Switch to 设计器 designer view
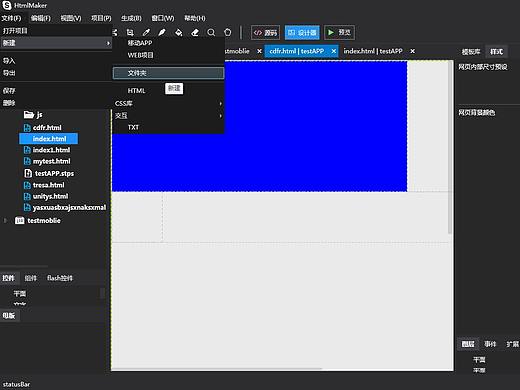The height and width of the screenshot is (390, 520). (x=302, y=32)
